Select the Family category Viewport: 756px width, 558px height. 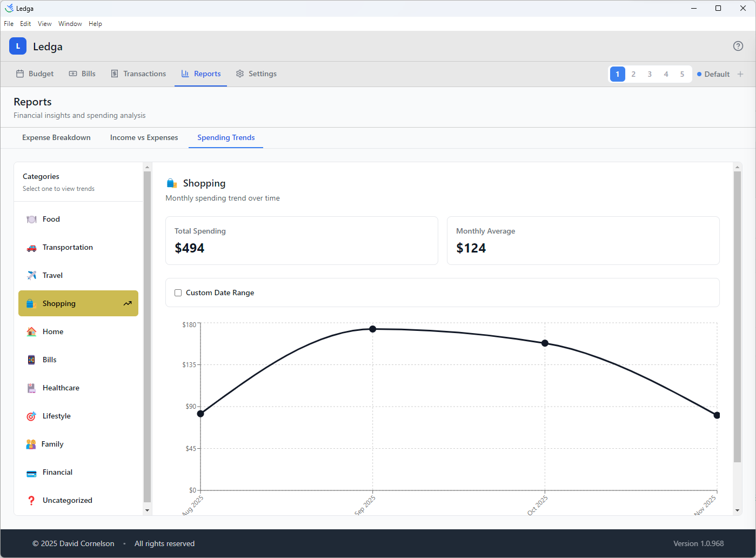[78, 444]
